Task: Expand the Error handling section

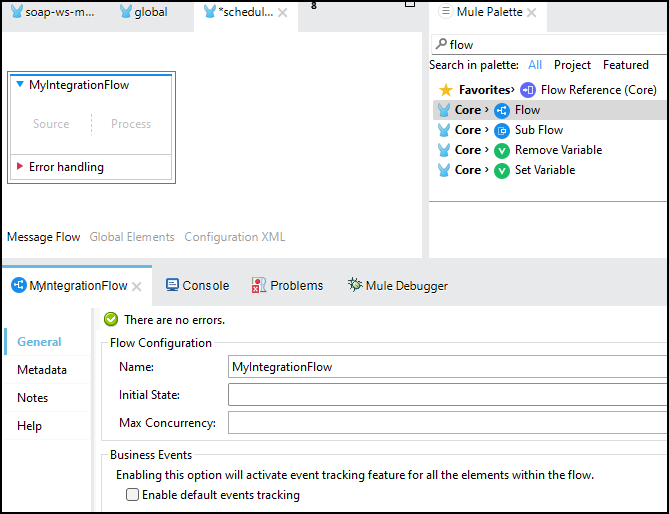Action: point(20,167)
